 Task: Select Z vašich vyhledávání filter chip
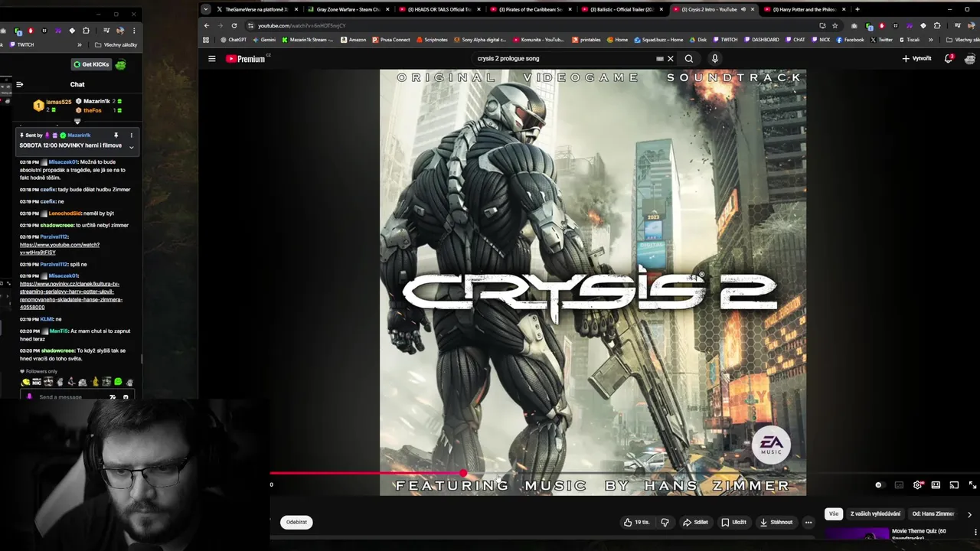(x=875, y=514)
